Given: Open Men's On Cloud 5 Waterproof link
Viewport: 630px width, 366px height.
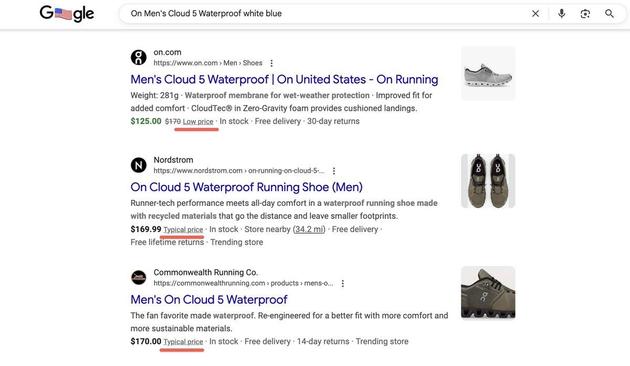Looking at the screenshot, I should [209, 300].
